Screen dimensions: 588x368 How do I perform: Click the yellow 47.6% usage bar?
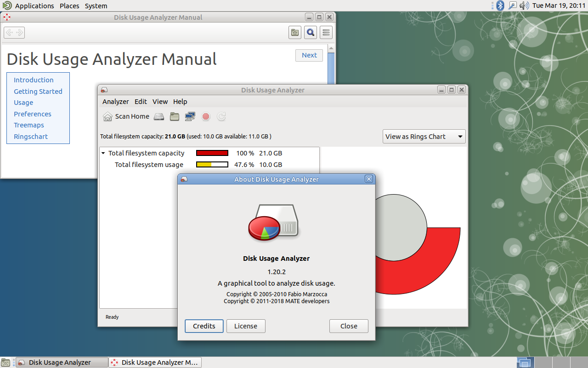[x=212, y=165]
